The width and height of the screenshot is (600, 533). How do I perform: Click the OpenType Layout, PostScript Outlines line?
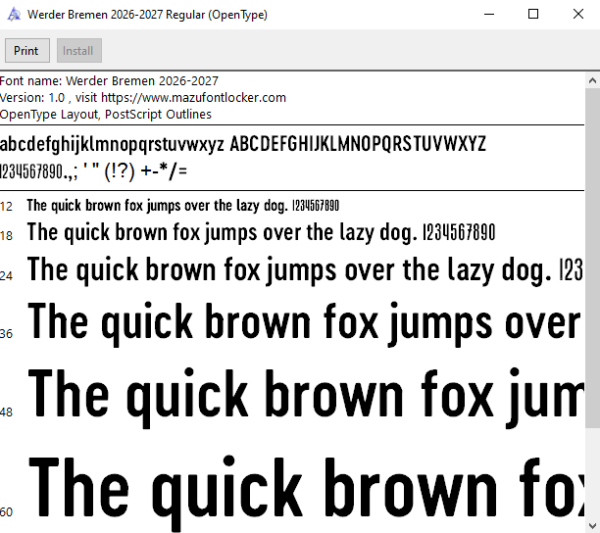point(106,114)
